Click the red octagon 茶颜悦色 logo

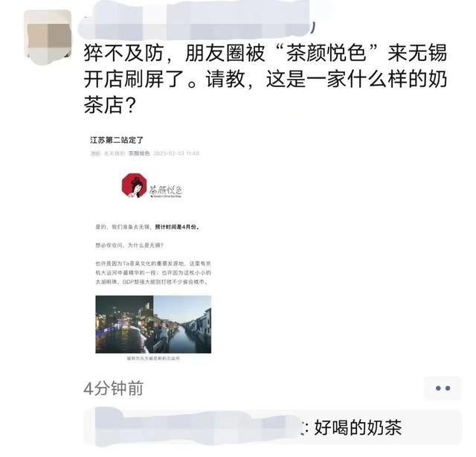pyautogui.click(x=134, y=185)
